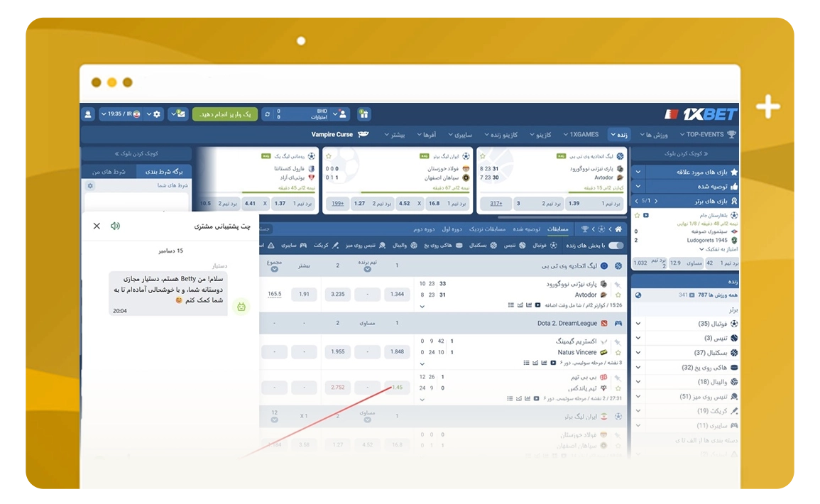The width and height of the screenshot is (820, 504).
Task: Open bet slip settings gear
Action: 90,185
